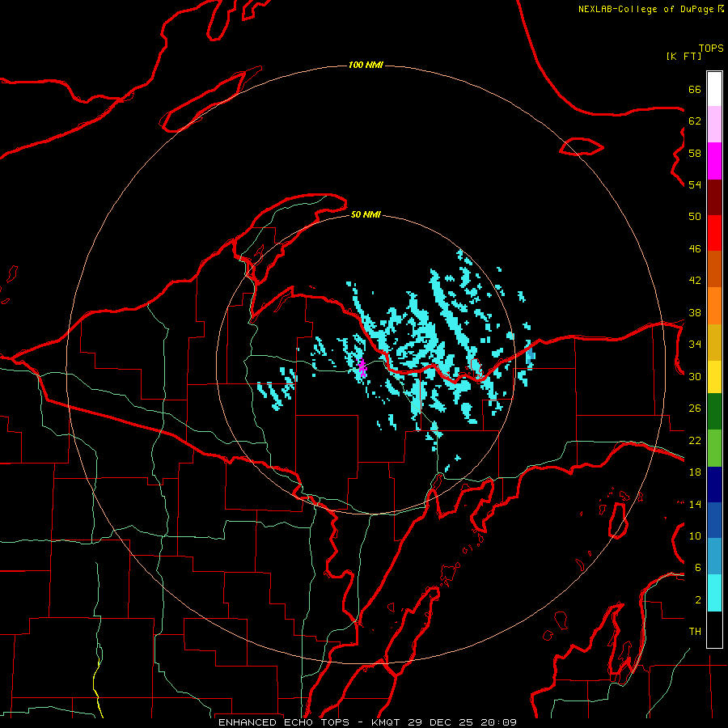Image resolution: width=728 pixels, height=728 pixels.
Task: Select the legend value "2"
Action: (698, 600)
